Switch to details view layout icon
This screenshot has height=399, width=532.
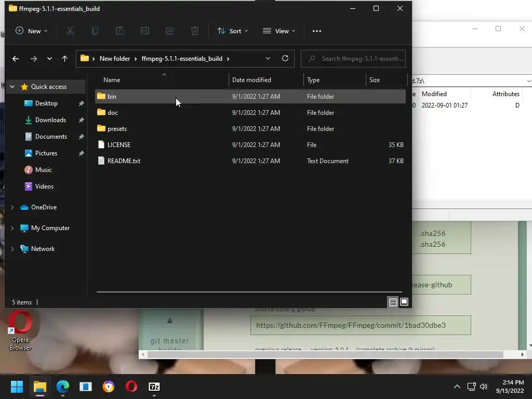pos(393,302)
